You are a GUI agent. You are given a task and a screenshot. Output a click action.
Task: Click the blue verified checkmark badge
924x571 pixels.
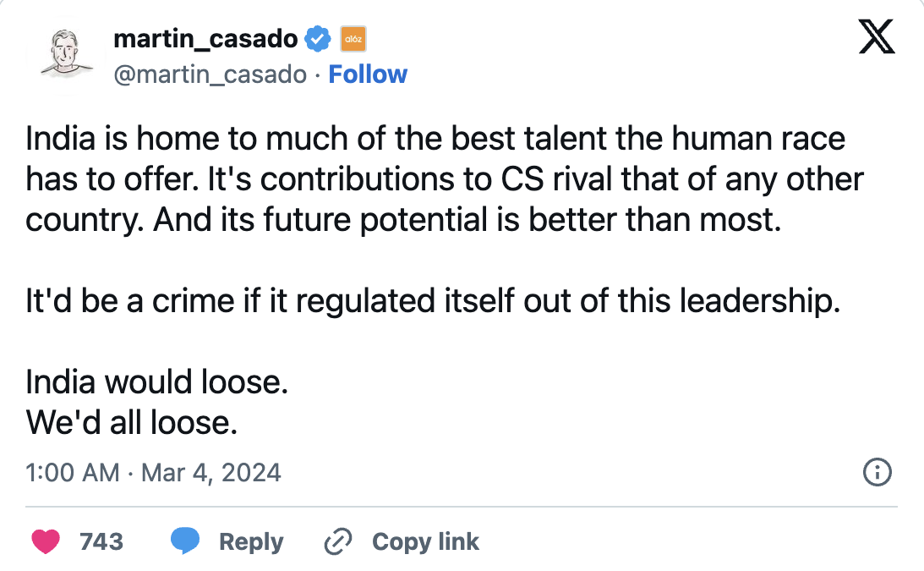point(318,39)
